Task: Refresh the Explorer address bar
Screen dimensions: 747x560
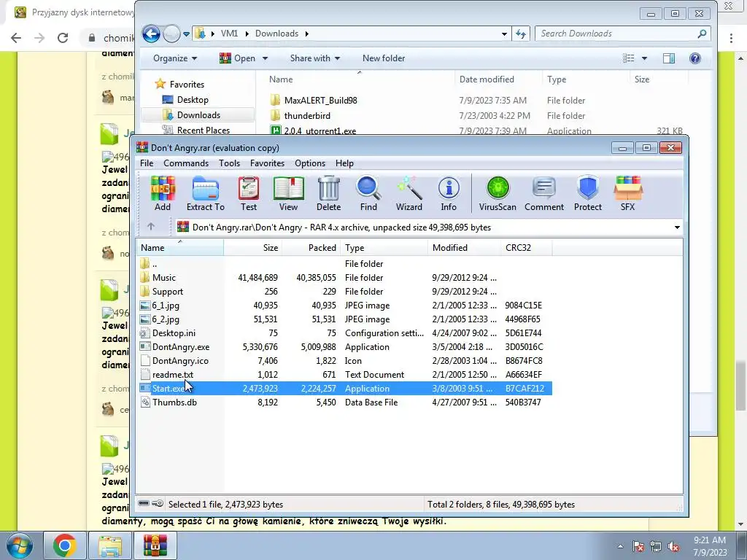Action: (x=521, y=34)
